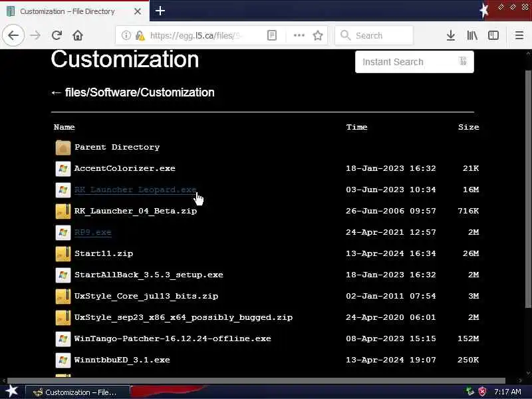Viewport: 532px width, 399px height.
Task: Open the library icon in toolbar
Action: pos(472,35)
